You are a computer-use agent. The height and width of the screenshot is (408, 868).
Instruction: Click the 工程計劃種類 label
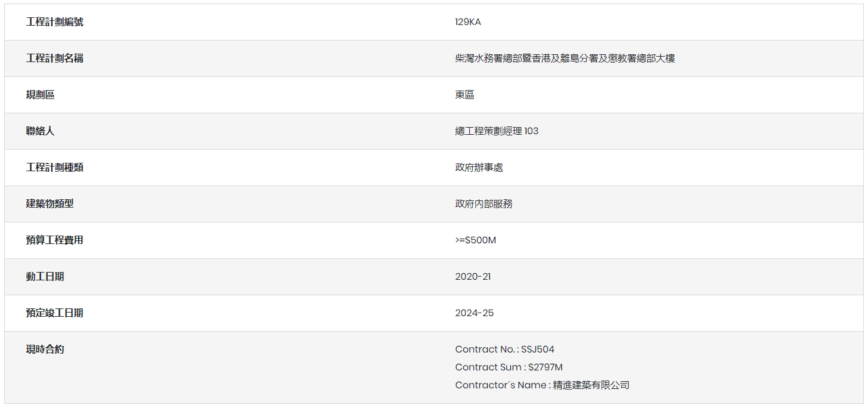[x=54, y=168]
